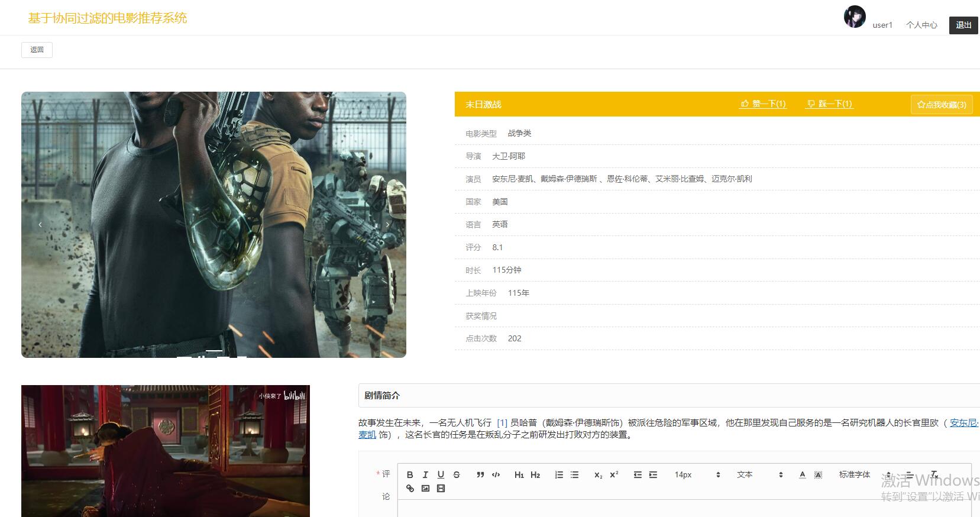This screenshot has height=517, width=980.
Task: Insert an ordered numbered list
Action: pyautogui.click(x=559, y=474)
